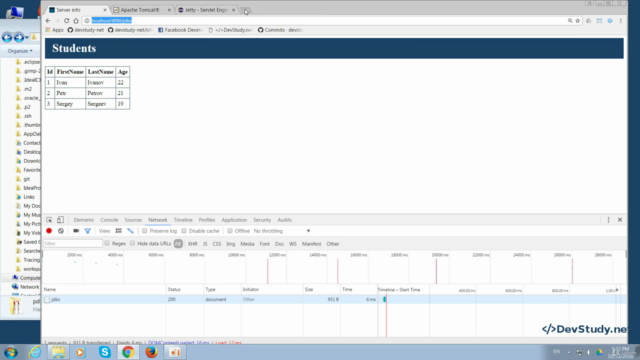Open the Application panel in DevTools
The height and width of the screenshot is (360, 640).
pyautogui.click(x=234, y=220)
